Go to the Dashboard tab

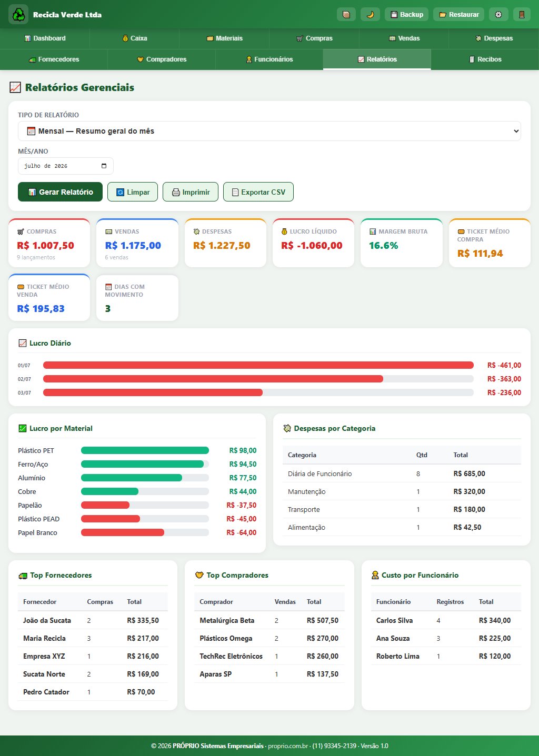coord(45,38)
